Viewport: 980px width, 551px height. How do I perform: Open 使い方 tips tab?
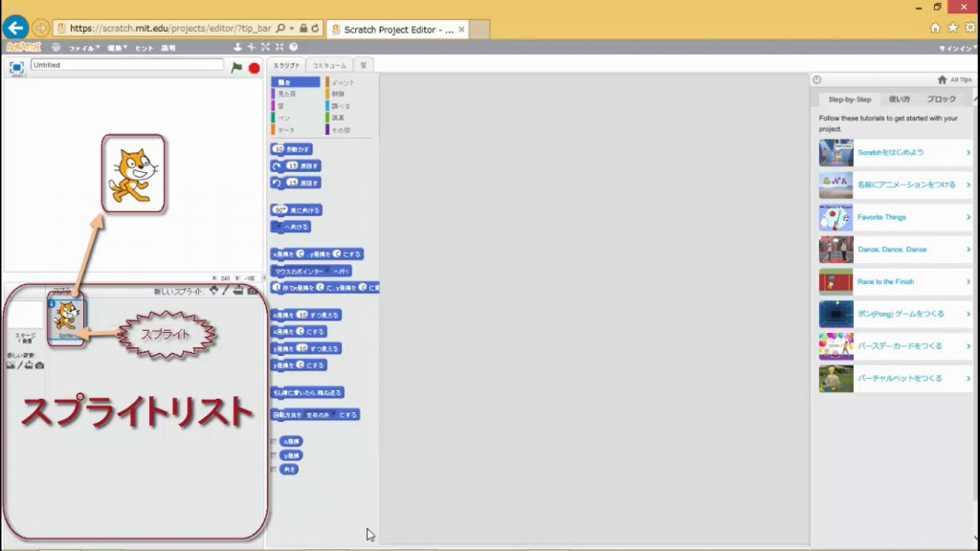tap(900, 99)
